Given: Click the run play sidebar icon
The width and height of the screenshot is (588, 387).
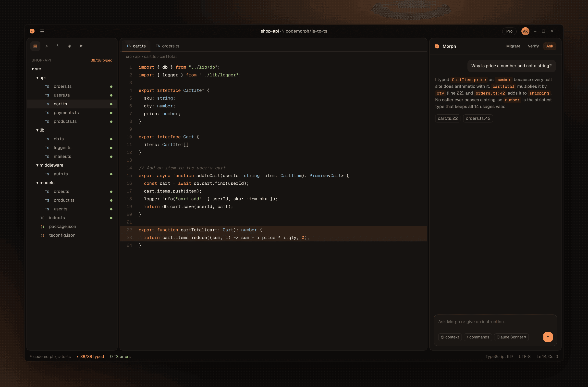Looking at the screenshot, I should click(81, 46).
